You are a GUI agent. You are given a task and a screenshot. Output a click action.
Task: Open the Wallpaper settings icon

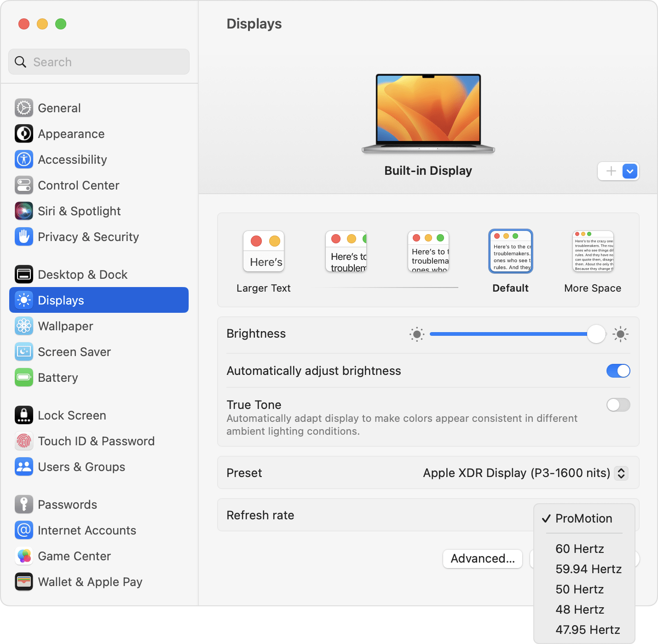click(23, 326)
